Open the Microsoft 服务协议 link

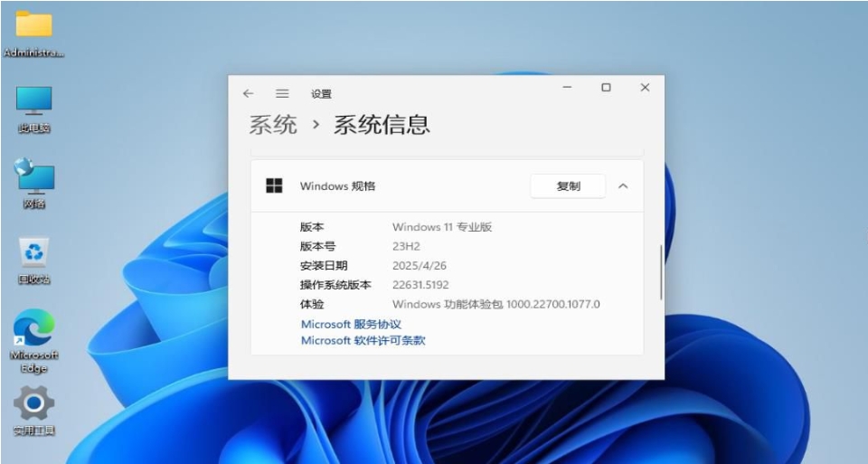(x=351, y=324)
